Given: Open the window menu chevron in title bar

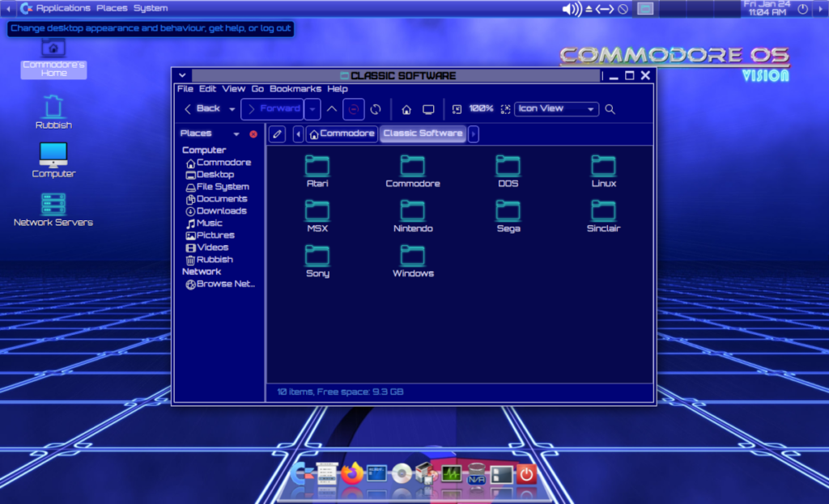Looking at the screenshot, I should click(182, 75).
